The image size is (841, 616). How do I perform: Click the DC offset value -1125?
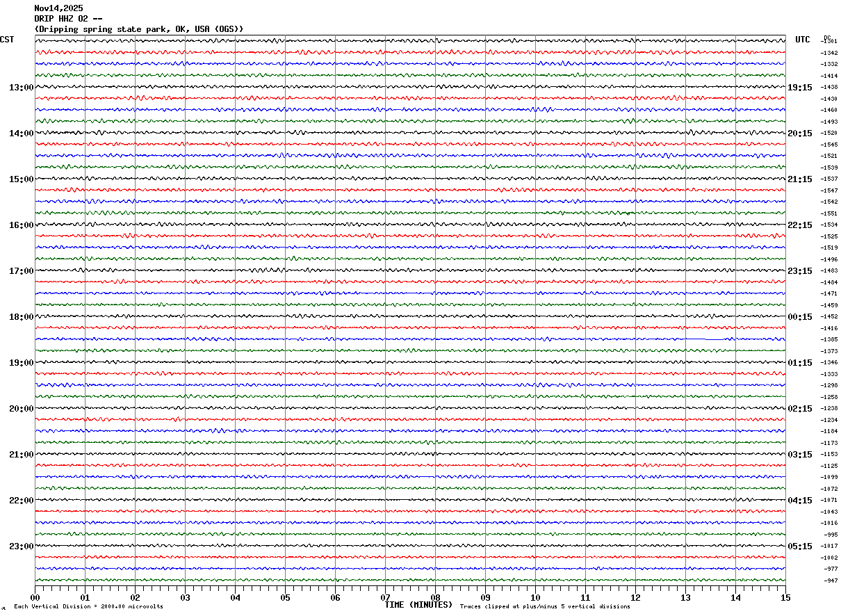828,466
